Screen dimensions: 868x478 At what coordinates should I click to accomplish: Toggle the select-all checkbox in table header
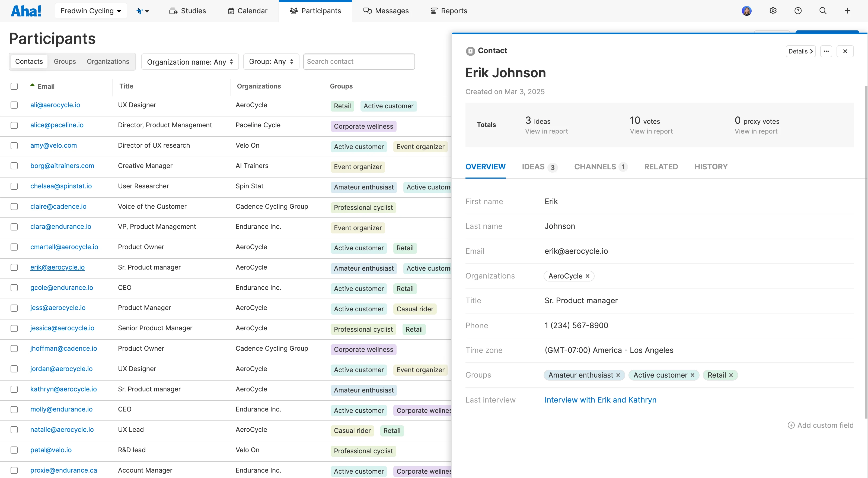click(14, 86)
